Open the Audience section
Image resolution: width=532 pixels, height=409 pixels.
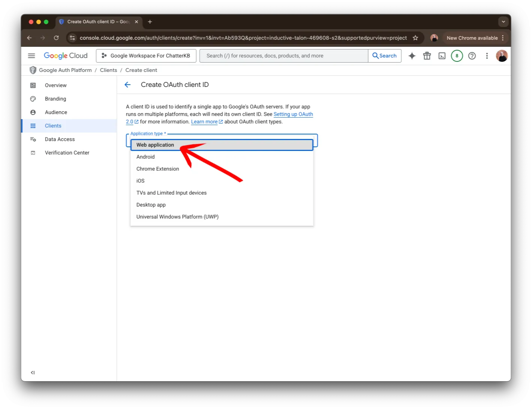pos(69,112)
